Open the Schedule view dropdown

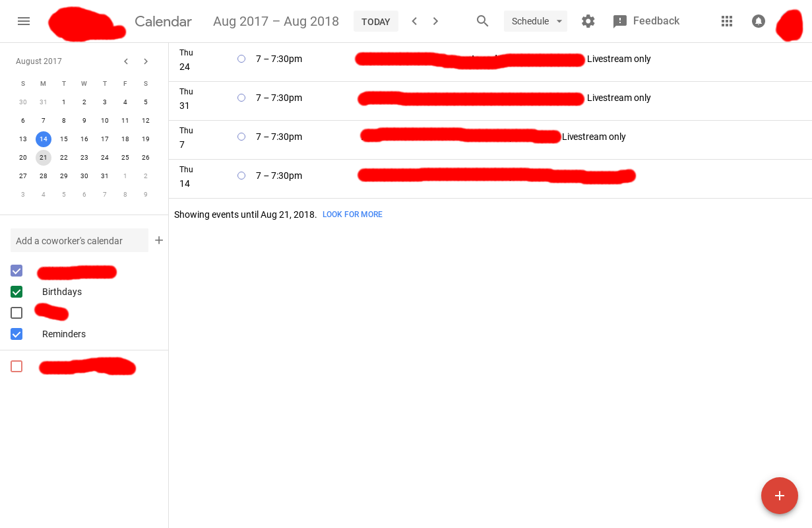(x=535, y=21)
